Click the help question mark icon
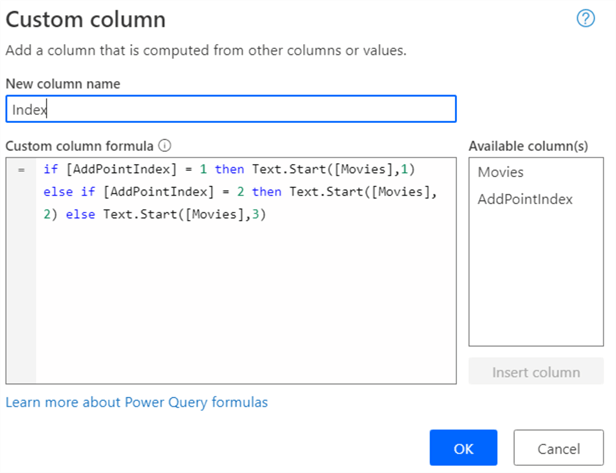This screenshot has width=616, height=473. (586, 20)
